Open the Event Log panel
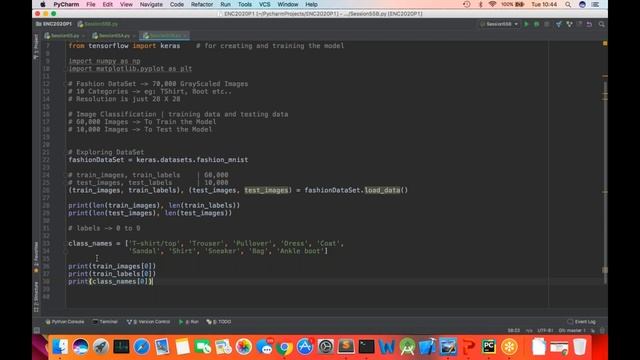 pos(582,322)
